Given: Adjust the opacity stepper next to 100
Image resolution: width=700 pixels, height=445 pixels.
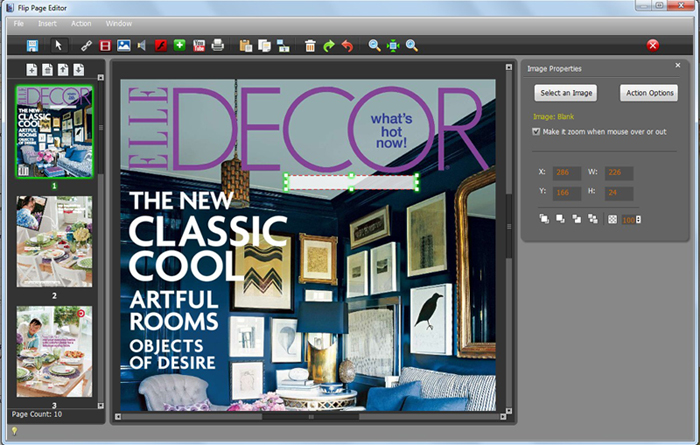Looking at the screenshot, I should tap(639, 220).
